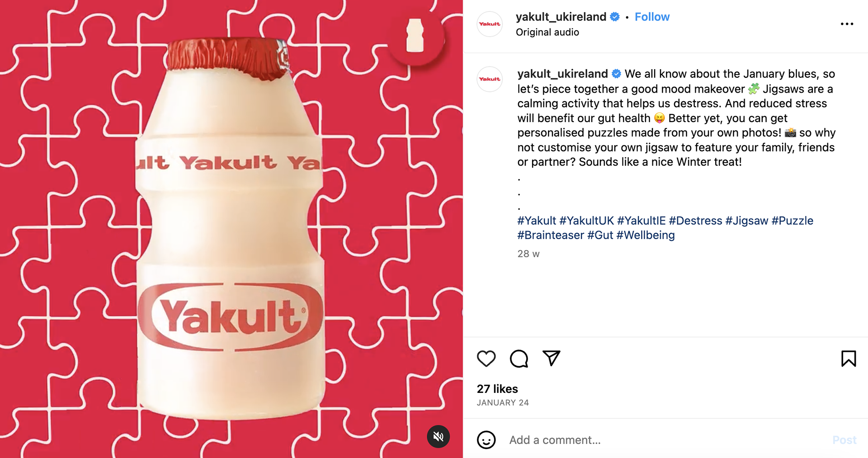
Task: Click the Post comment button
Action: click(x=844, y=440)
